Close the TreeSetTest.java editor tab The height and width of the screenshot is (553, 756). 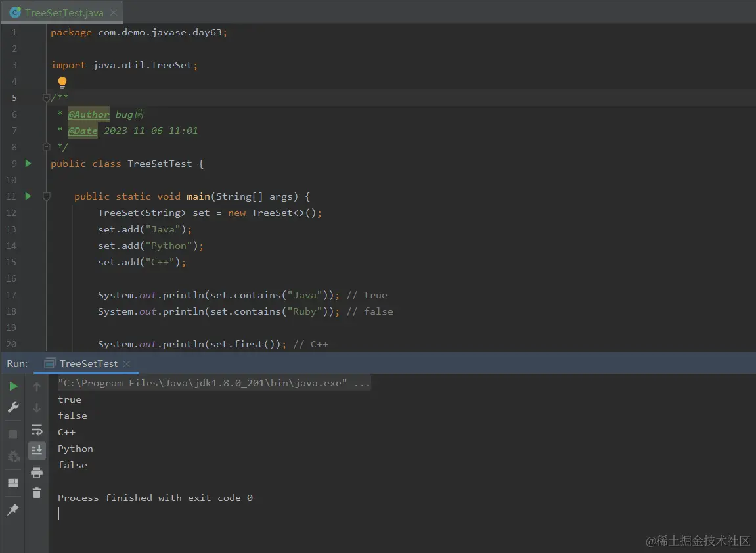(114, 12)
